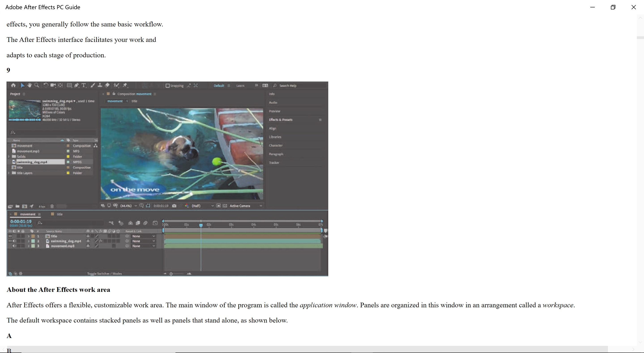Select the Type tool
The image size is (644, 353).
tap(84, 85)
